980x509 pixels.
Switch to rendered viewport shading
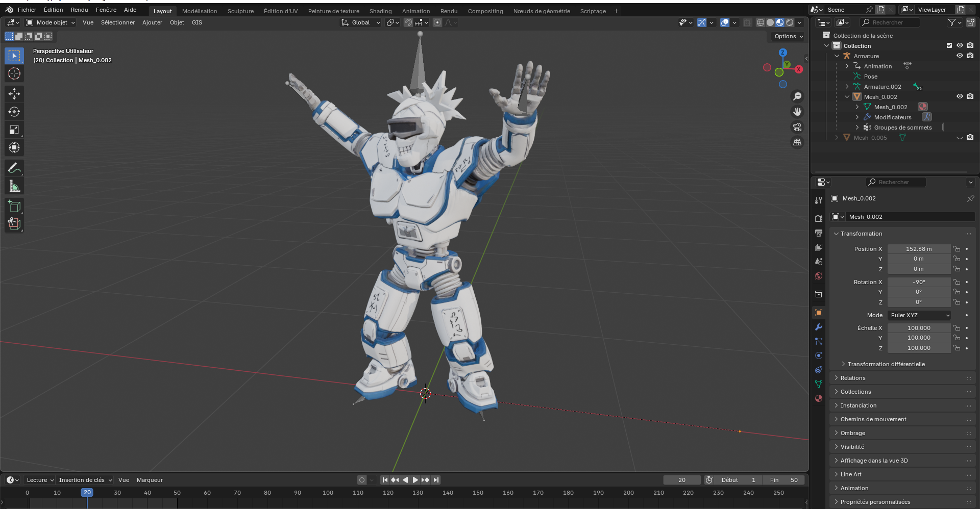coord(790,22)
